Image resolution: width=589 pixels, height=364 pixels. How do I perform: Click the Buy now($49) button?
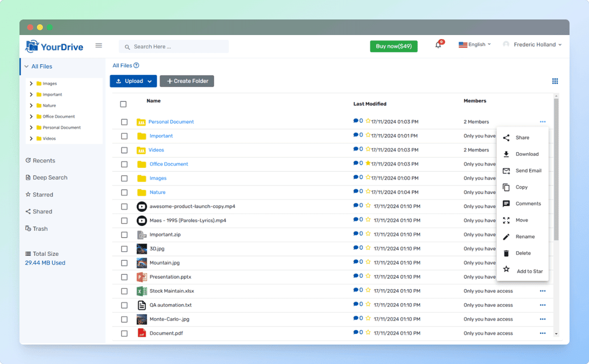(x=394, y=46)
